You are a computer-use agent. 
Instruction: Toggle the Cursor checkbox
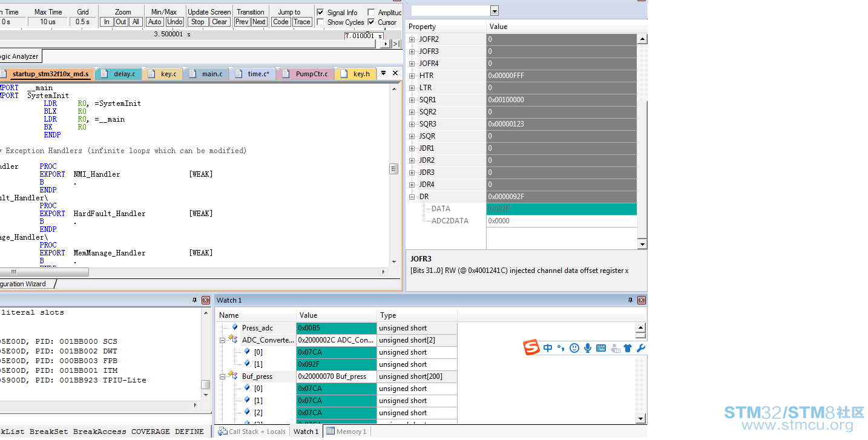point(371,22)
